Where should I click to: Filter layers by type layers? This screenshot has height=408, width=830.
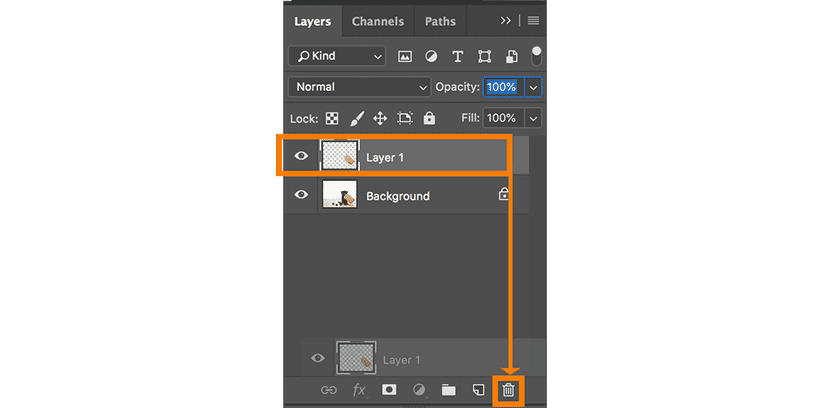click(458, 56)
